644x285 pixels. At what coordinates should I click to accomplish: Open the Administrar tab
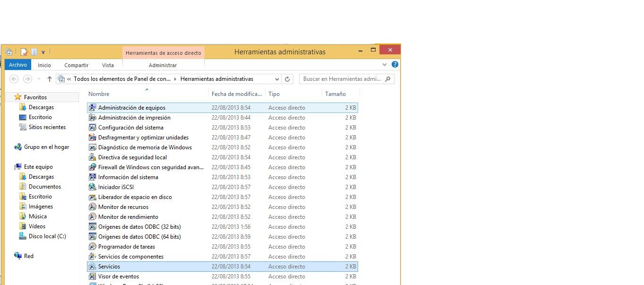[x=163, y=65]
